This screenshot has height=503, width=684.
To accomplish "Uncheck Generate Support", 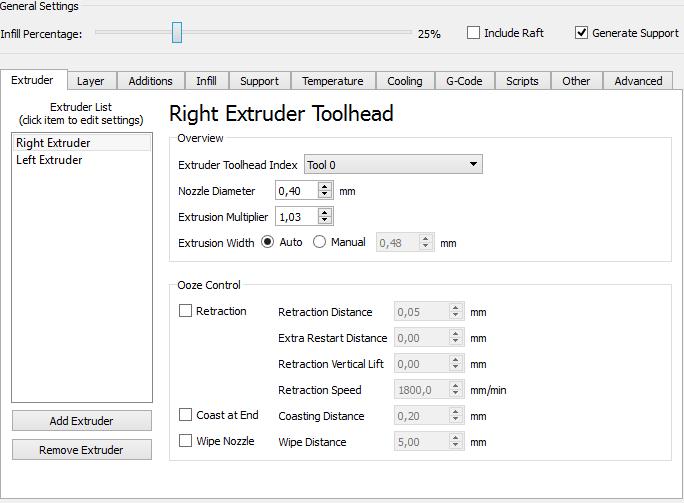I will (x=582, y=33).
